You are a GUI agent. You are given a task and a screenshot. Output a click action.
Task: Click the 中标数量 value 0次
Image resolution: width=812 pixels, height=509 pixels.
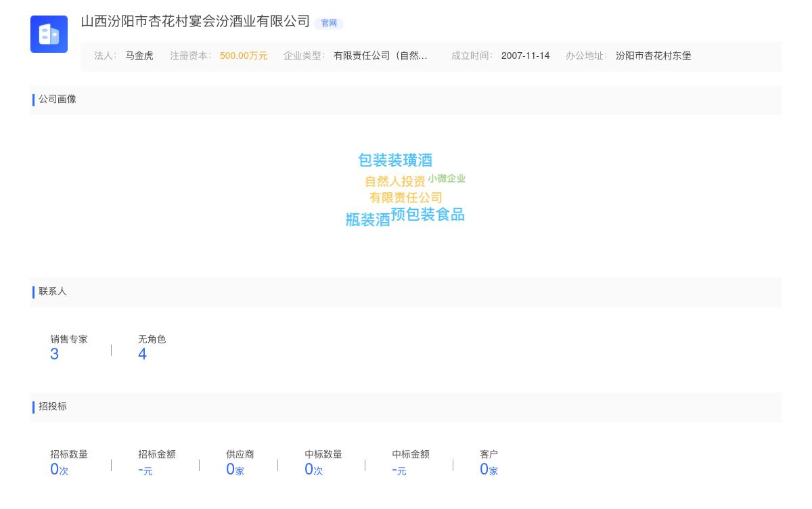click(x=314, y=470)
